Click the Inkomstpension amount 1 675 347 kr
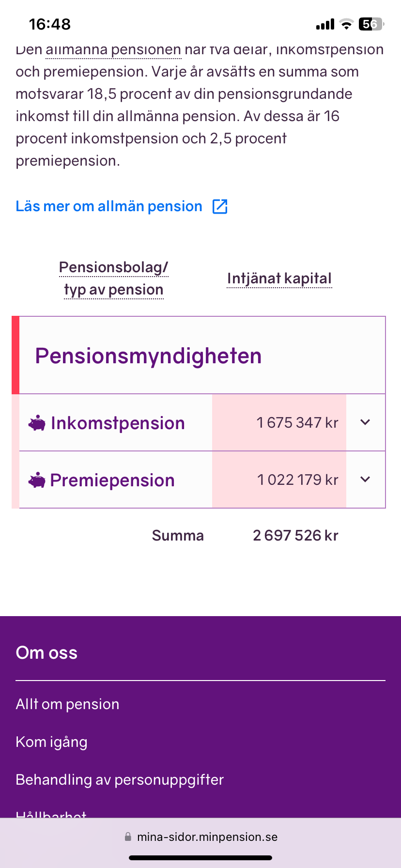 click(297, 423)
